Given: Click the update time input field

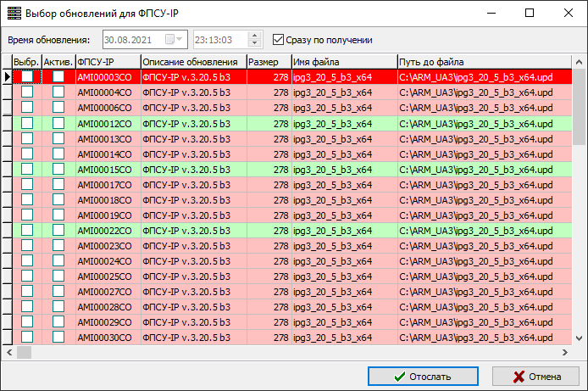Looking at the screenshot, I should [219, 40].
